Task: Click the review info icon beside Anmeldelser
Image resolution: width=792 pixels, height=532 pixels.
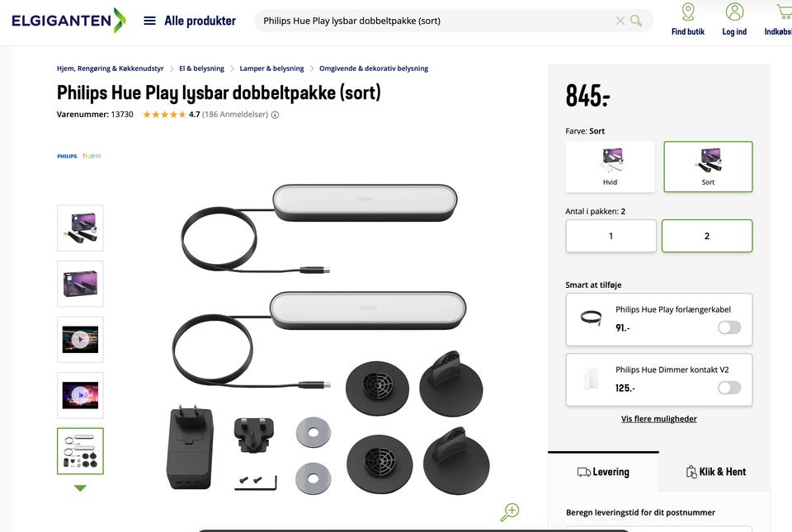Action: (x=276, y=115)
